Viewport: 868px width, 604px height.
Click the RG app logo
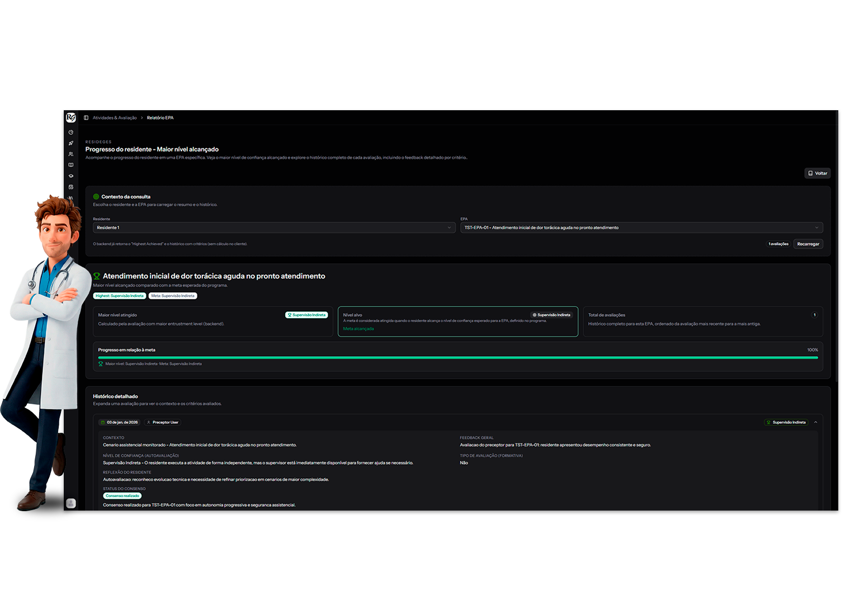(x=70, y=117)
